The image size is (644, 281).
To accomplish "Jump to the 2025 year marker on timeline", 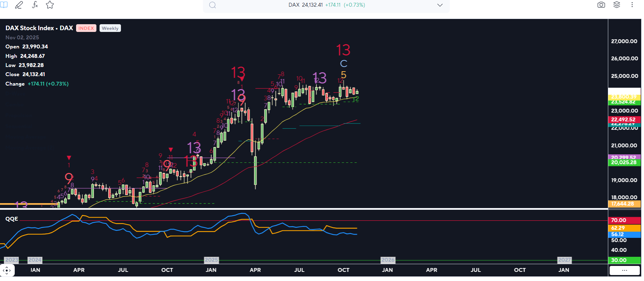I will click(211, 260).
